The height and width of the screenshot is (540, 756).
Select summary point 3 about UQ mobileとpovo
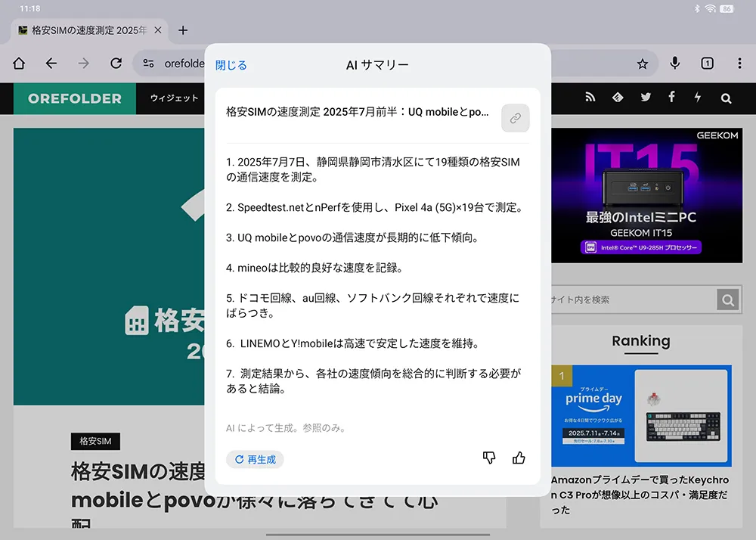coord(353,237)
